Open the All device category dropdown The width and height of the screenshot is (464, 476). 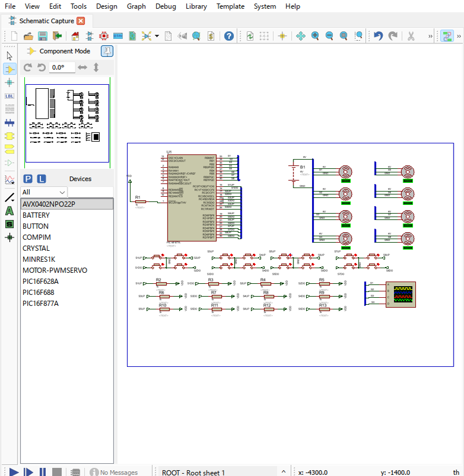coord(44,192)
